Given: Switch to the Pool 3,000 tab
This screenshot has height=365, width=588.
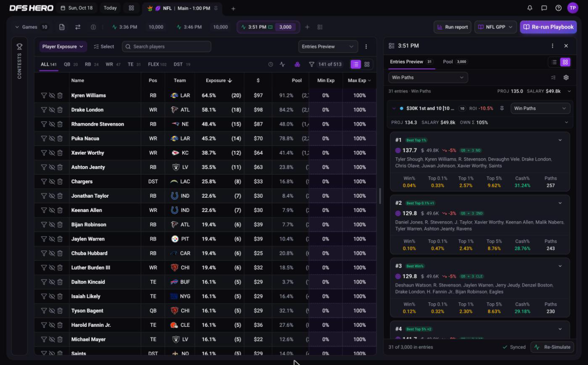Looking at the screenshot, I should pos(455,62).
